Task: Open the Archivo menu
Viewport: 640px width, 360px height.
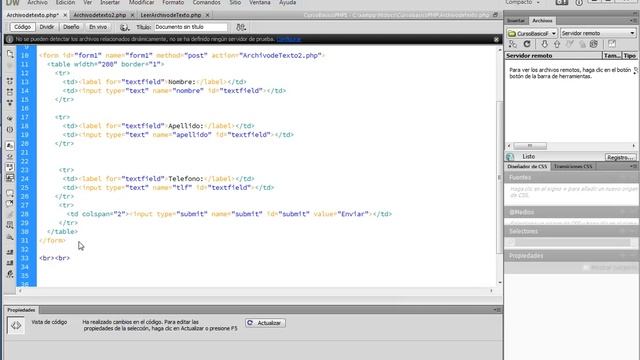Action: tap(37, 2)
